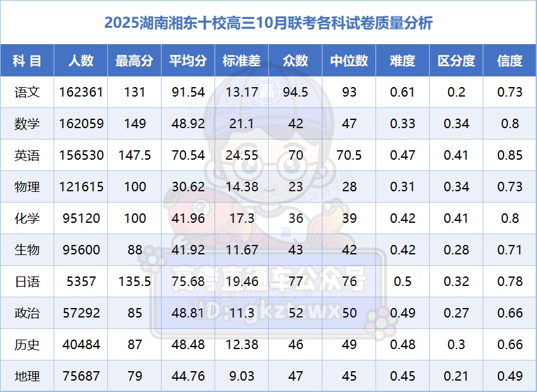Click the 众数 column header

click(295, 61)
